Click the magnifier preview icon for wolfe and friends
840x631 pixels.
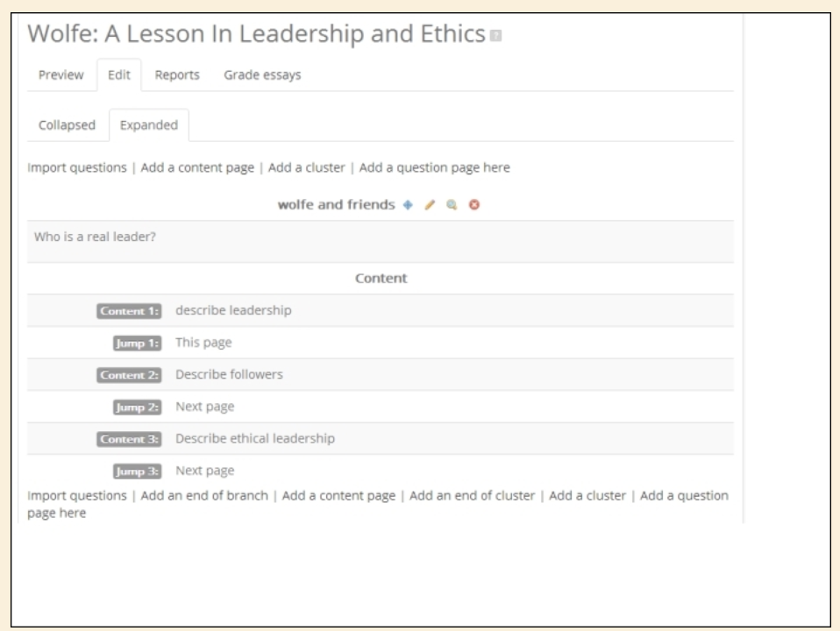tap(452, 205)
